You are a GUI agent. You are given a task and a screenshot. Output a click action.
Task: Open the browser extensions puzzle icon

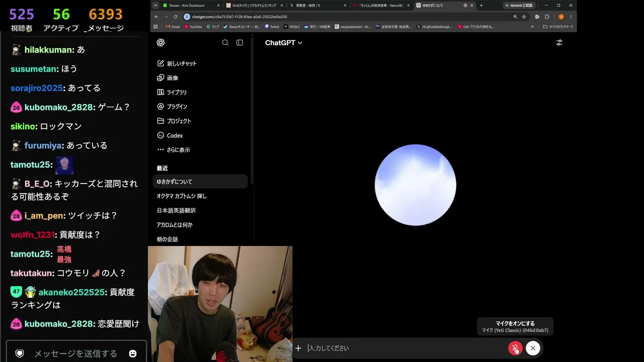pos(547,17)
